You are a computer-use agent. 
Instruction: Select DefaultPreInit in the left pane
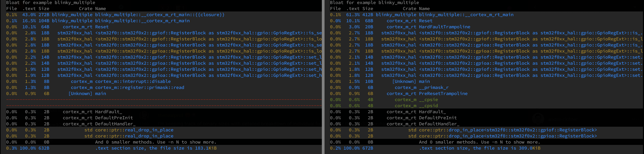114,118
